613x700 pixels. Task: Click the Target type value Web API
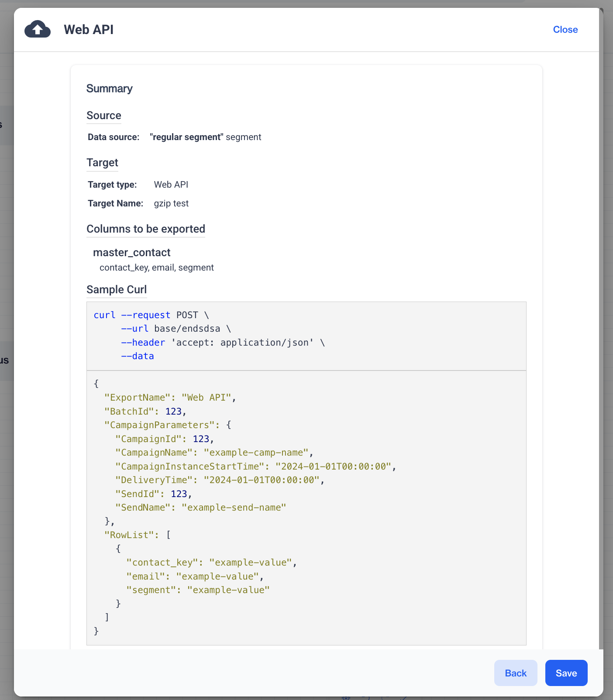tap(171, 185)
